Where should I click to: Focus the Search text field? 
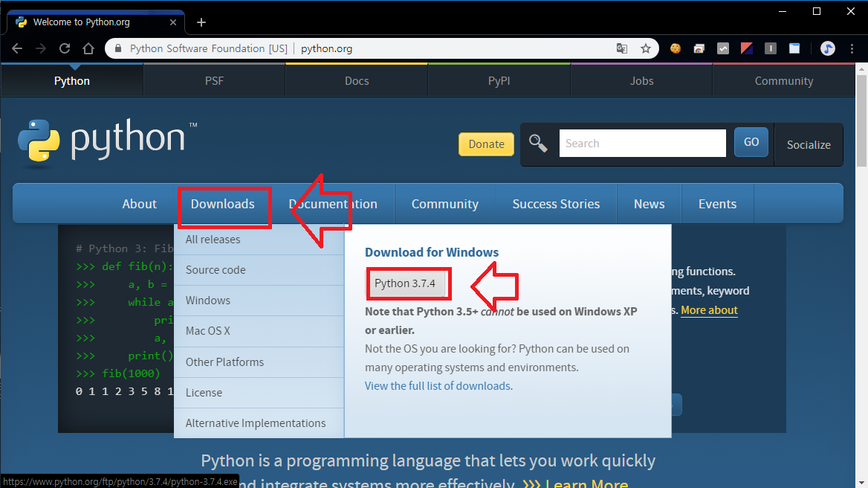(642, 144)
